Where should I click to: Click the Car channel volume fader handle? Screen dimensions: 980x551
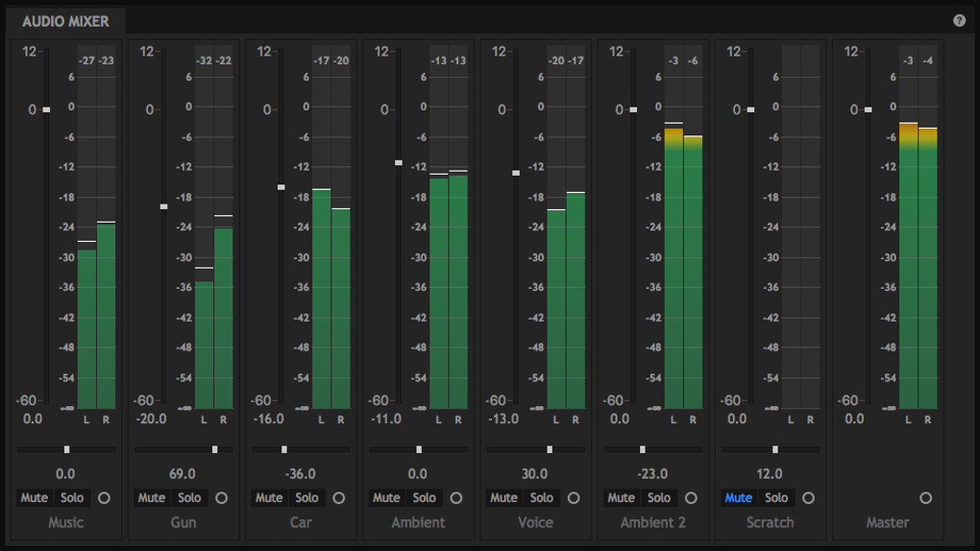[x=282, y=187]
